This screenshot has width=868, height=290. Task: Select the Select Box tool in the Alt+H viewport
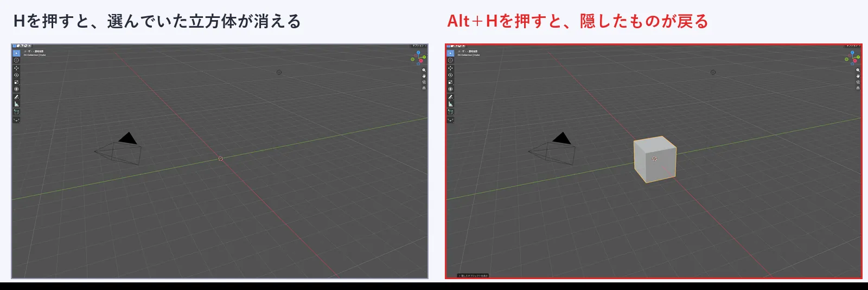tap(450, 53)
